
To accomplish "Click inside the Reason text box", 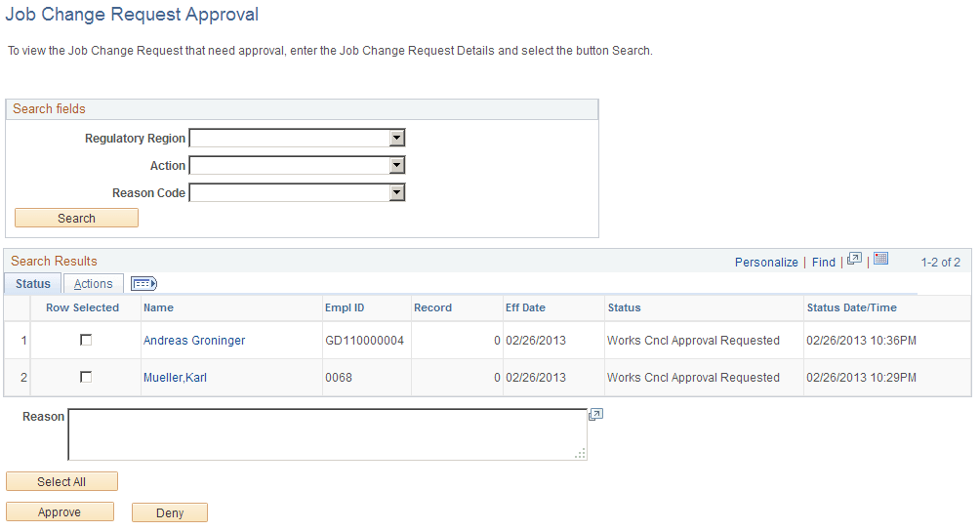I will [328, 434].
